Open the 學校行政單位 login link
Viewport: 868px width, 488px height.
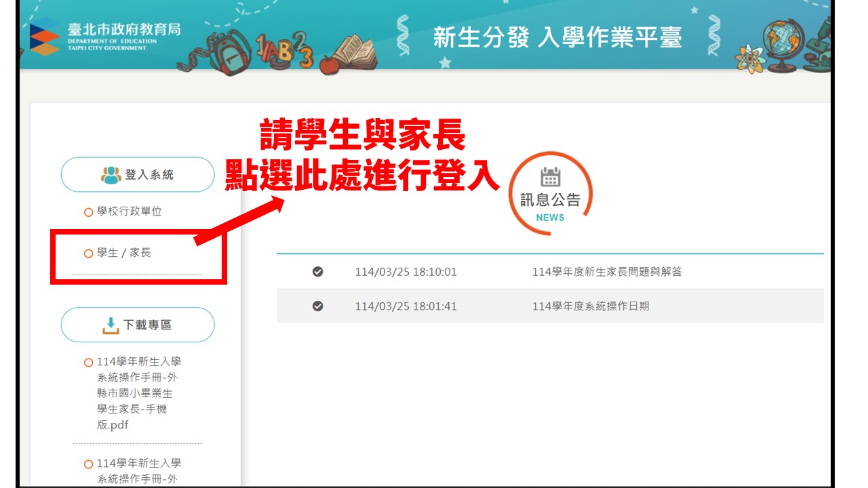click(129, 211)
